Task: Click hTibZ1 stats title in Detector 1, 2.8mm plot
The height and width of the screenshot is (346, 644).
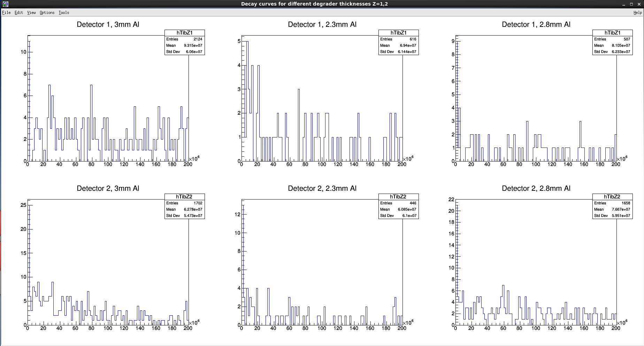Action: (613, 33)
